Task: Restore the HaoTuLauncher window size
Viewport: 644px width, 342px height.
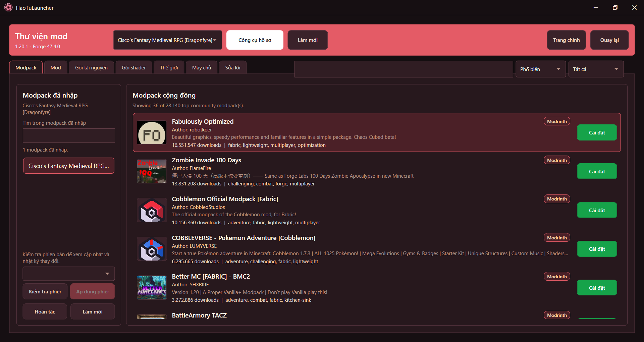Action: tap(615, 7)
